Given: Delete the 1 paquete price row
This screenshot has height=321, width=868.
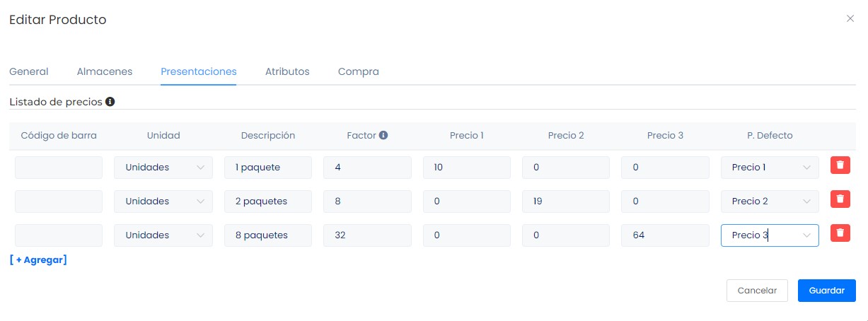Looking at the screenshot, I should [x=840, y=165].
